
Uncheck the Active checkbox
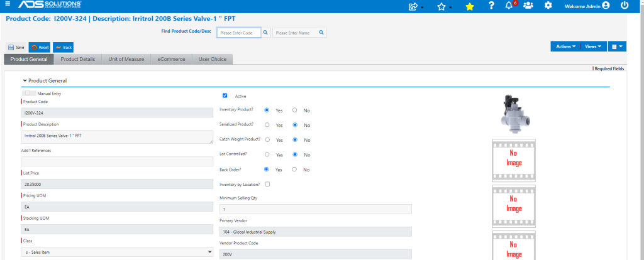coord(225,95)
